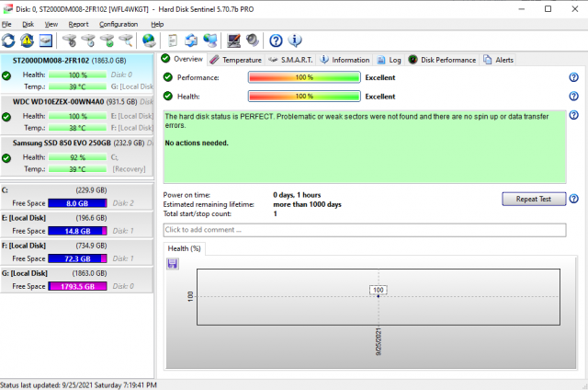588x390 pixels.
Task: Click the speaker icon in the toolbar
Action: pyautogui.click(x=252, y=40)
